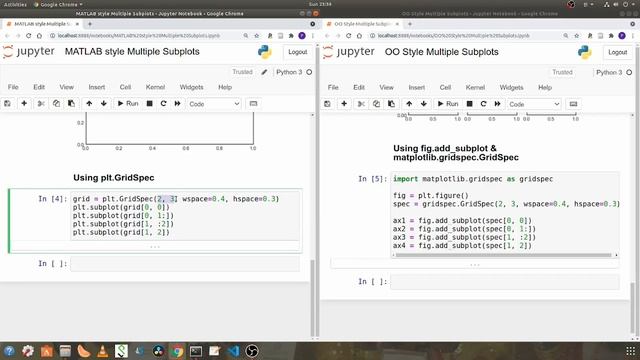Click the notebook title MATLAB style Multiple Subplots
The height and width of the screenshot is (360, 640).
[x=132, y=52]
